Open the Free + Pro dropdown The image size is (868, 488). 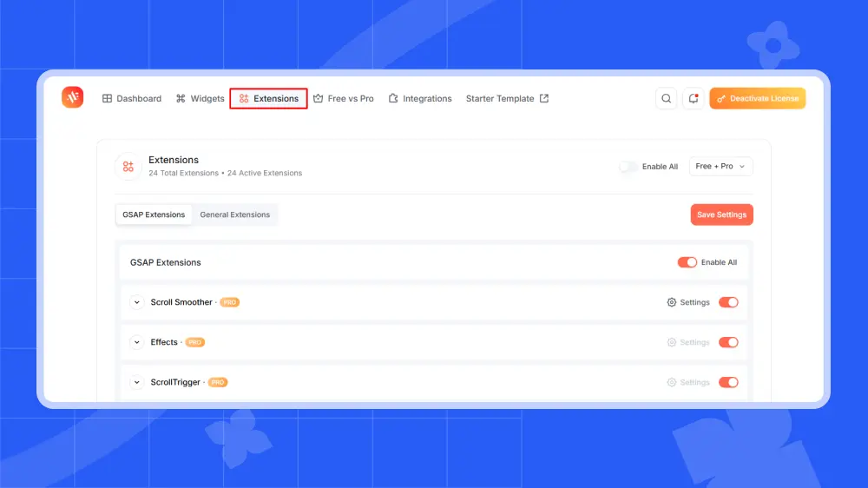pyautogui.click(x=720, y=166)
